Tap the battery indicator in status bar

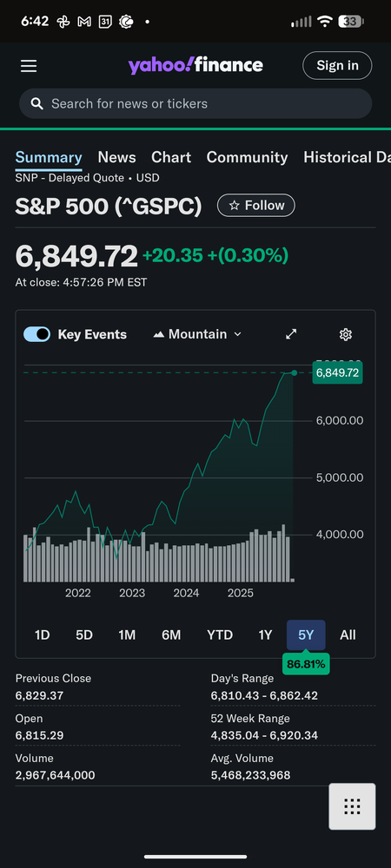tap(350, 22)
